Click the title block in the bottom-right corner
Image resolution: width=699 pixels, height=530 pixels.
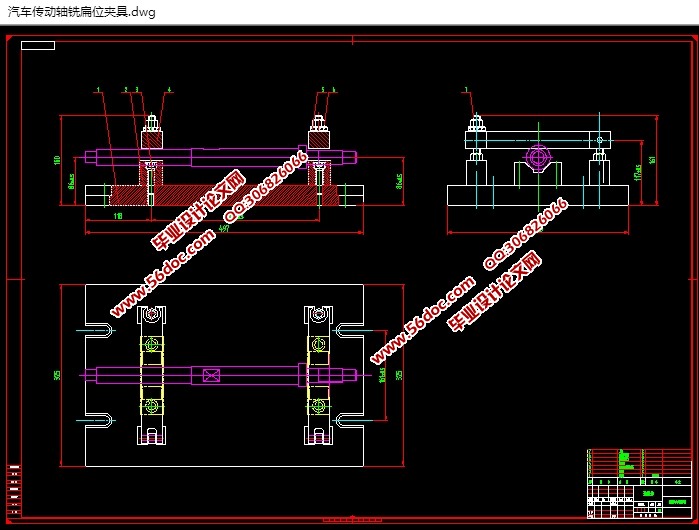[638, 484]
